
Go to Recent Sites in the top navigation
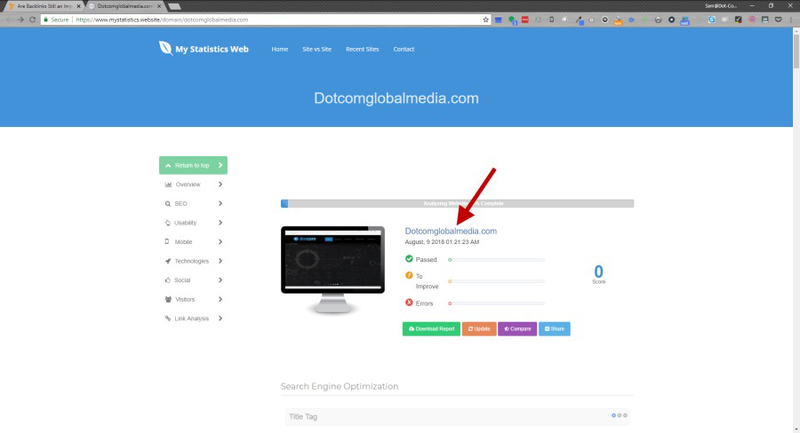(x=362, y=49)
